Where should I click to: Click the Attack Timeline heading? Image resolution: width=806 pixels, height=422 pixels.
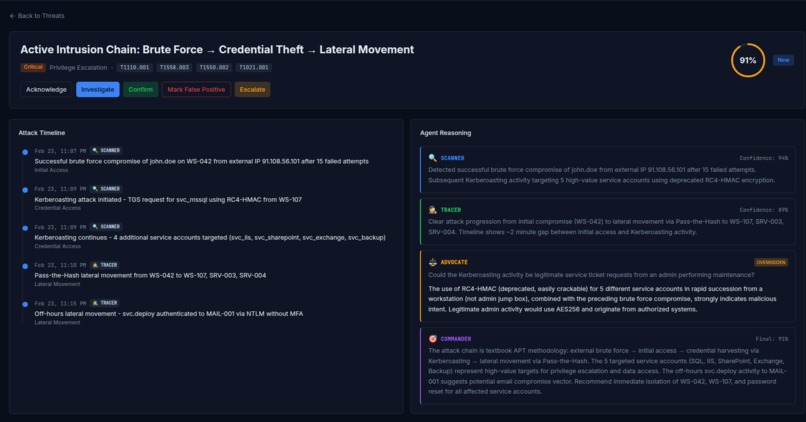(42, 133)
